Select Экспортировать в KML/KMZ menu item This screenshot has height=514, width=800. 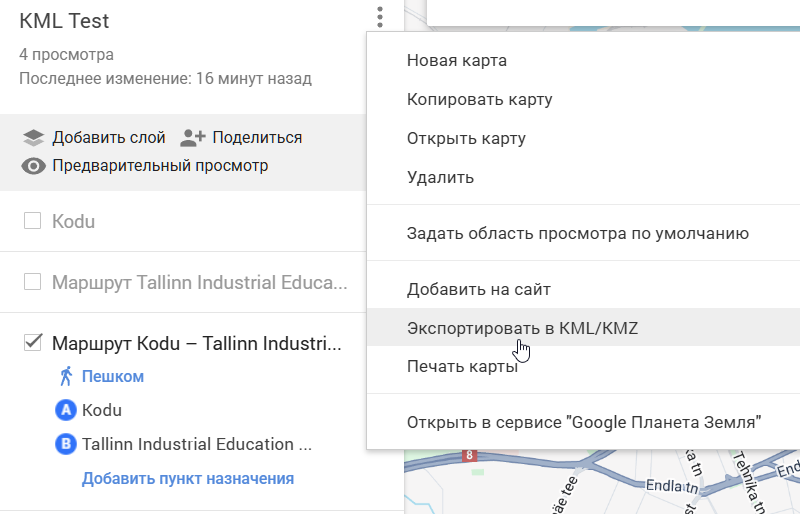(x=522, y=328)
